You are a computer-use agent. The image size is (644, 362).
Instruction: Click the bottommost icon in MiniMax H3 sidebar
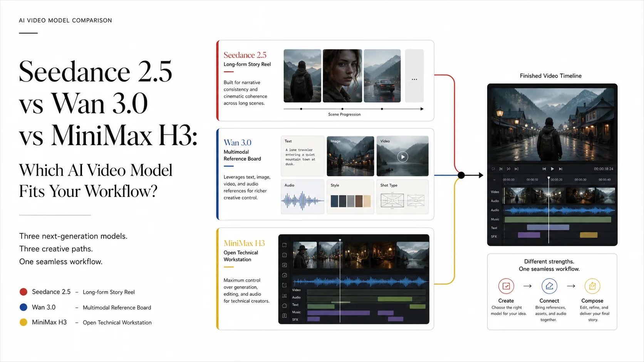pos(284,316)
